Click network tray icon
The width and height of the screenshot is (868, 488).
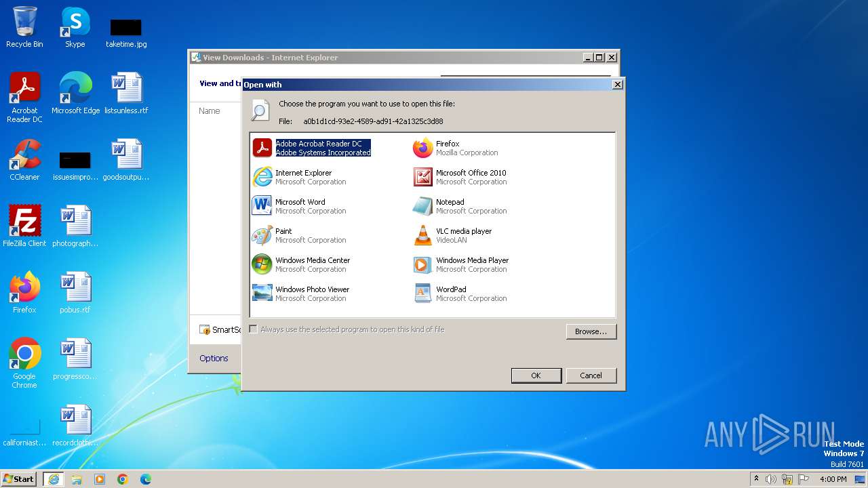787,479
